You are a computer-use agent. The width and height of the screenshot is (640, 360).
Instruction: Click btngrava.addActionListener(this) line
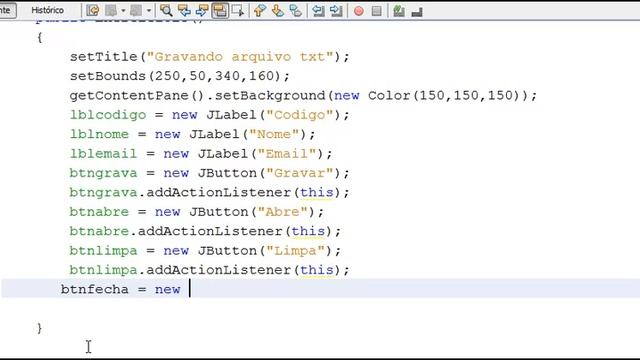coord(209,192)
